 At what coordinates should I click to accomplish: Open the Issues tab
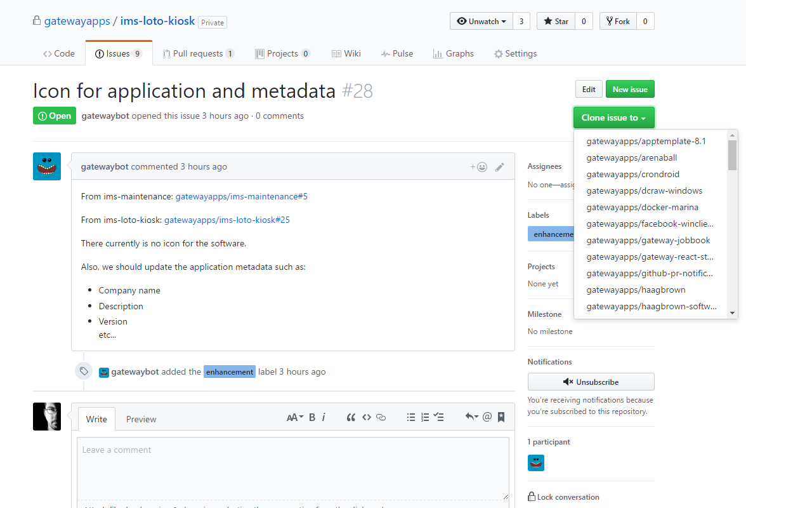click(119, 54)
